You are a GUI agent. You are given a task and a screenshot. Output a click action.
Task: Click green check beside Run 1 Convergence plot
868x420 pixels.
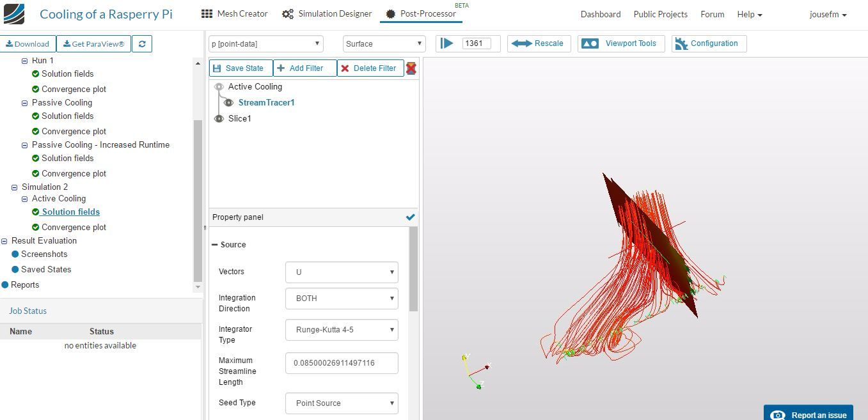[36, 89]
